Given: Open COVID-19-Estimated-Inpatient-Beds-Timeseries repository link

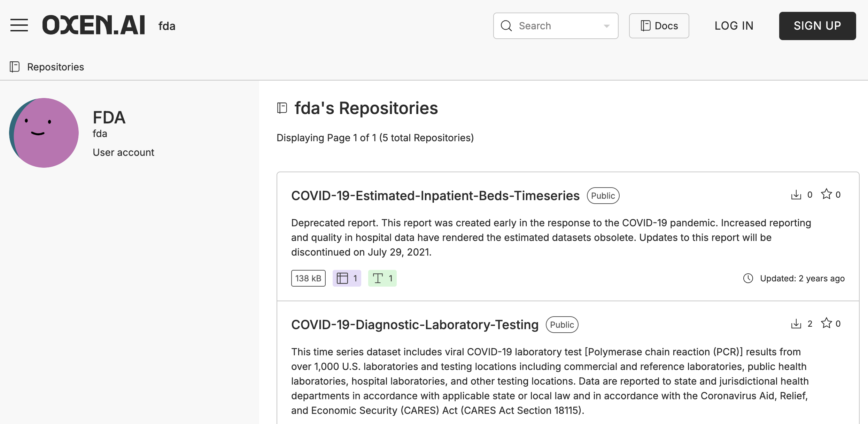Looking at the screenshot, I should [435, 196].
